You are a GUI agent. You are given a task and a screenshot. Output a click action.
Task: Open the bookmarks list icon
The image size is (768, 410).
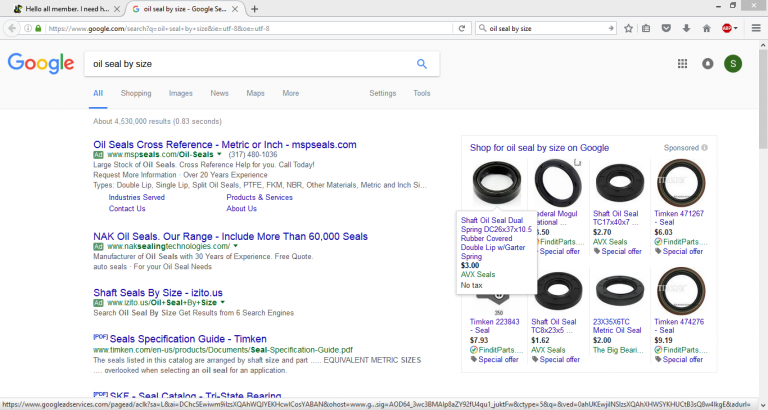[x=646, y=28]
